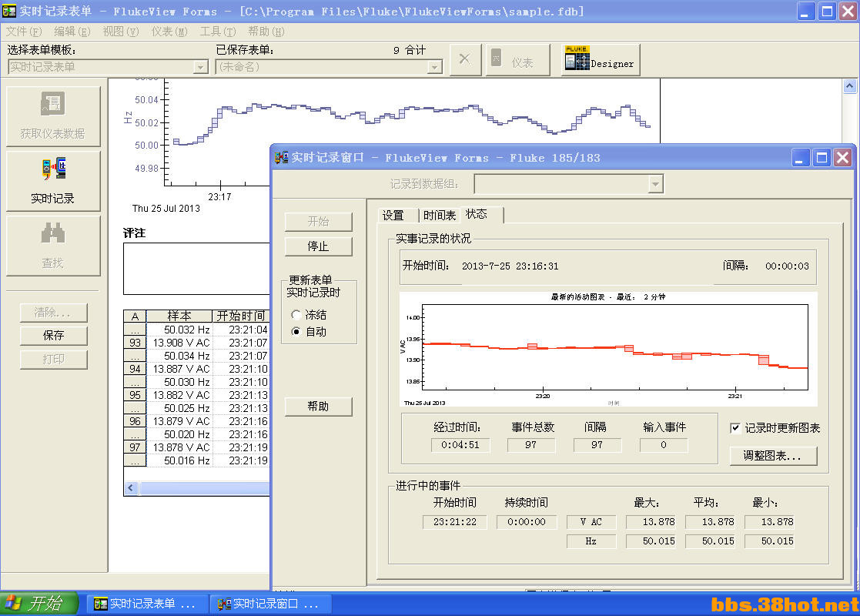Viewport: 860px width, 616px height.
Task: Toggle 记录时更新图表 checkbox
Action: pyautogui.click(x=735, y=428)
